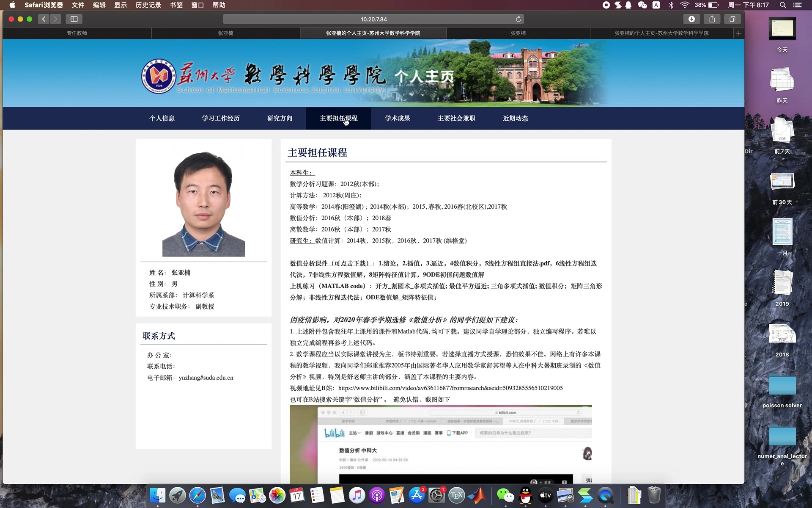The width and height of the screenshot is (812, 508).
Task: Show all tabs overview button
Action: (732, 19)
